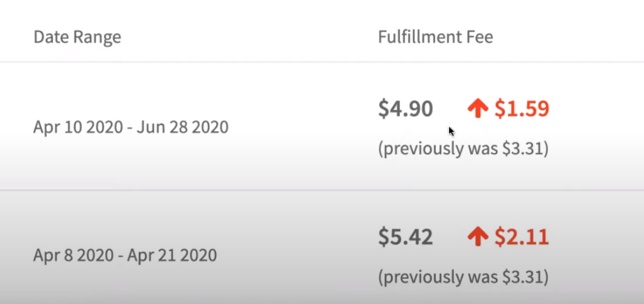The image size is (644, 304).
Task: Click the $2.11 fee increase amount
Action: 522,237
